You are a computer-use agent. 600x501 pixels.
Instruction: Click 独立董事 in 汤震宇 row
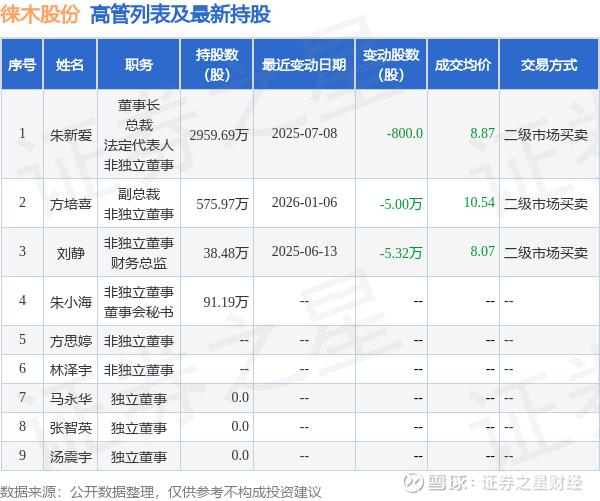[x=139, y=457]
